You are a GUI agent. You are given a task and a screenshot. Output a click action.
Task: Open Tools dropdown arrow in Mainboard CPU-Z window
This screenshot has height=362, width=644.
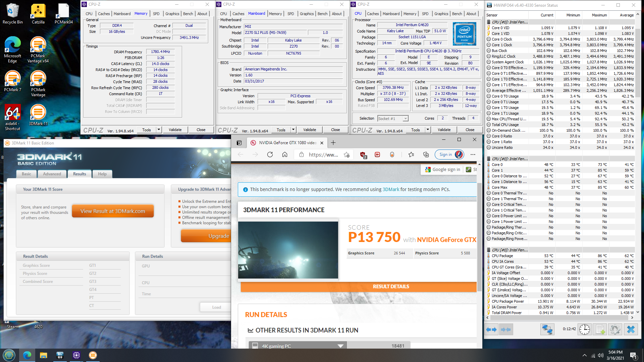(x=293, y=130)
